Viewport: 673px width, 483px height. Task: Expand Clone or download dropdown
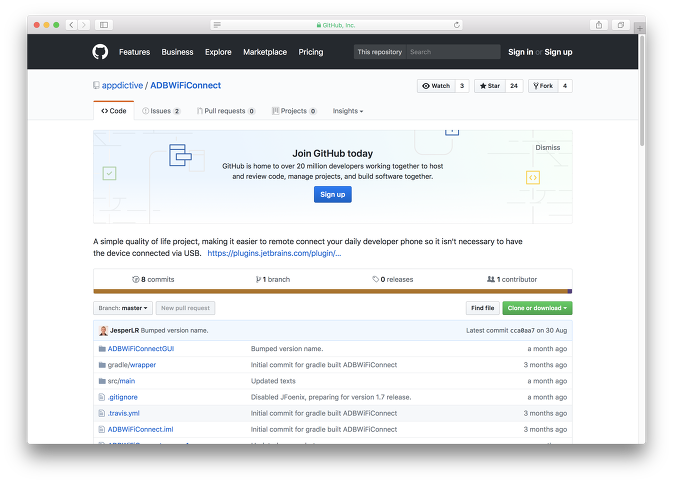pos(537,308)
